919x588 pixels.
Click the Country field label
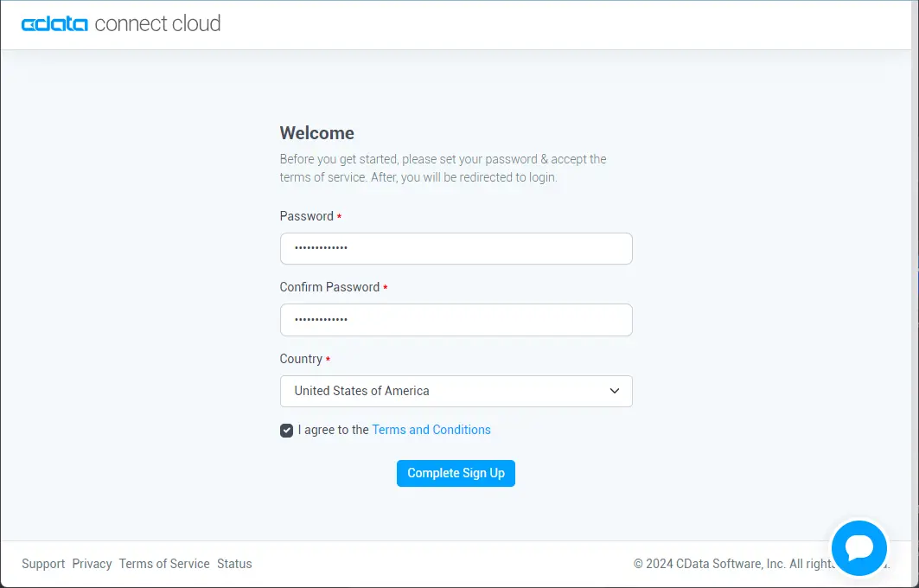(301, 359)
